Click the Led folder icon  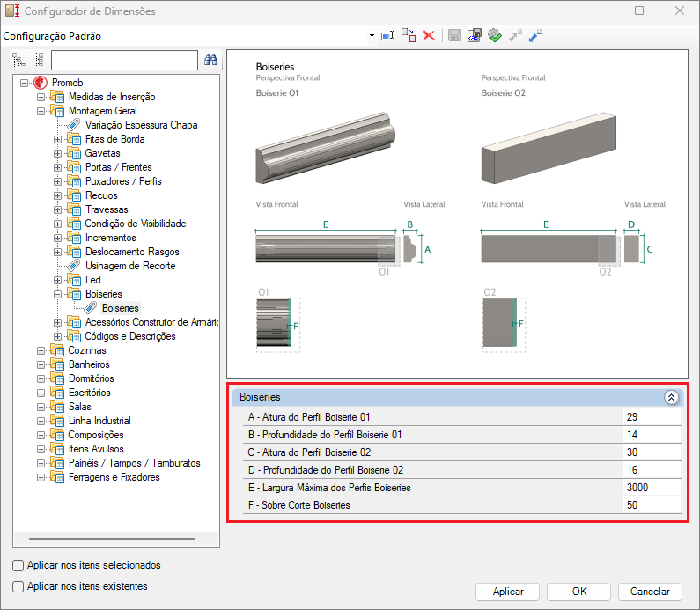click(74, 280)
